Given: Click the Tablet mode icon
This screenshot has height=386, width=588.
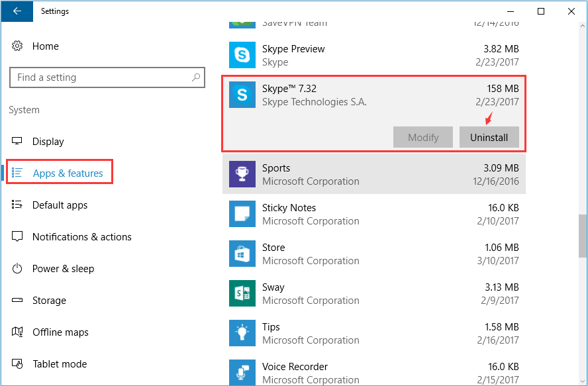Looking at the screenshot, I should (17, 364).
